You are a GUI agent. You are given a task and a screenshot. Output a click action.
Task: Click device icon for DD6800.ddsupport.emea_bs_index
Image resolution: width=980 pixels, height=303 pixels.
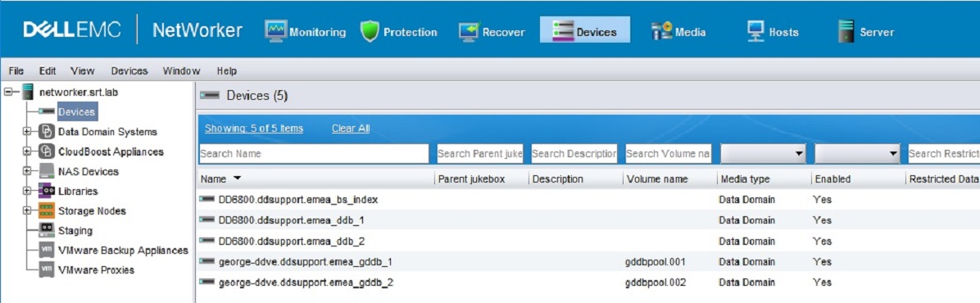[x=206, y=200]
